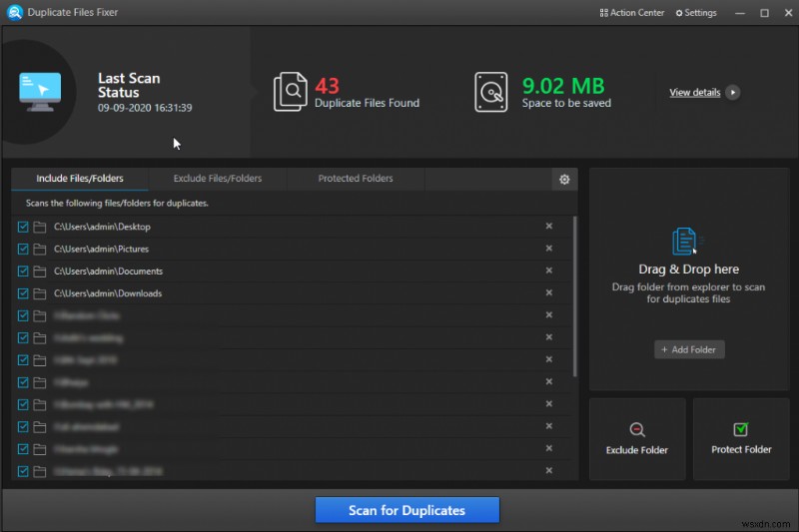The width and height of the screenshot is (799, 532).
Task: Click the Duplicate Files Fixer logo icon
Action: point(15,12)
